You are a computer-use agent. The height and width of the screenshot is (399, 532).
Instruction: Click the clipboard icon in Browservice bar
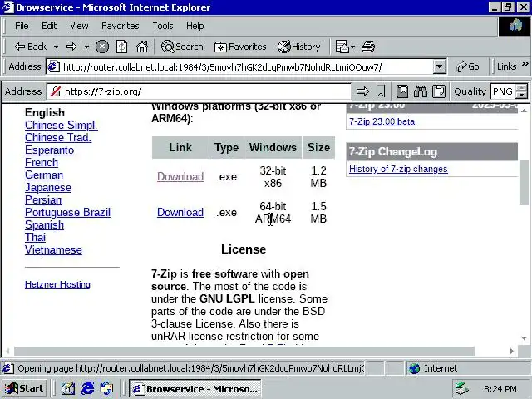[x=439, y=91]
